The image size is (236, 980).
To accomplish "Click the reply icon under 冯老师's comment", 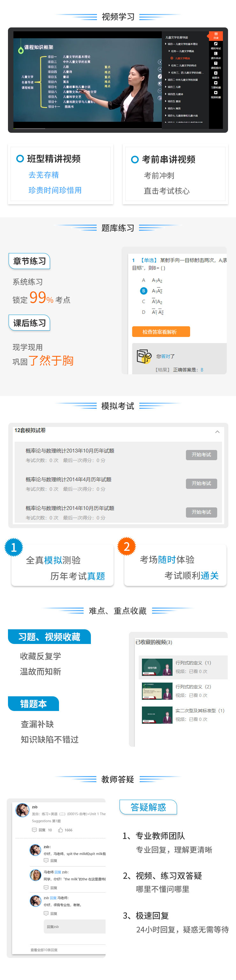I will [x=46, y=887].
